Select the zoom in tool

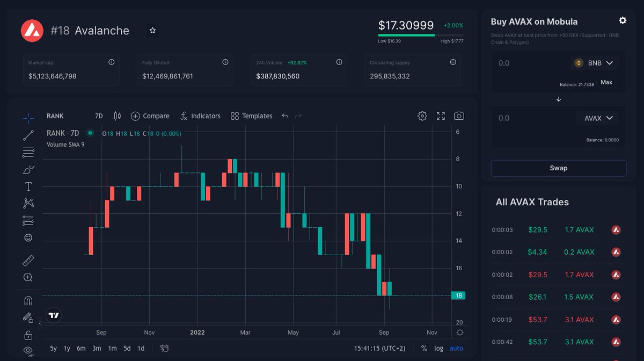pyautogui.click(x=28, y=278)
